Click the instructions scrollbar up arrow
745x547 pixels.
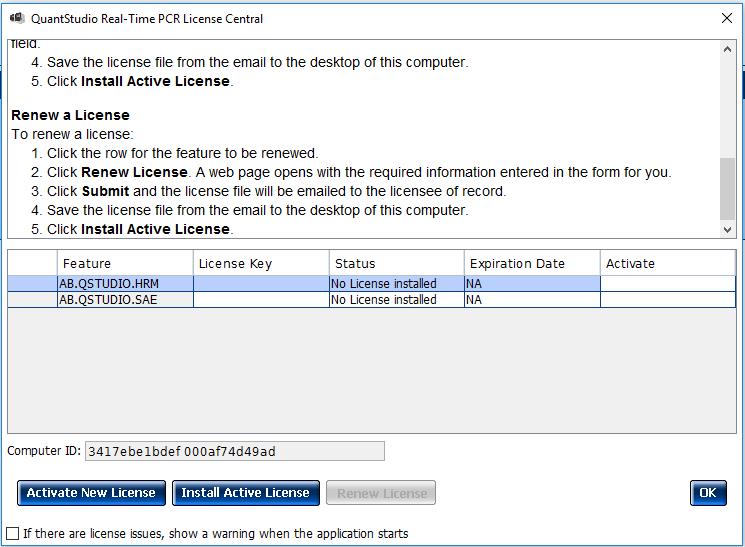click(x=727, y=49)
